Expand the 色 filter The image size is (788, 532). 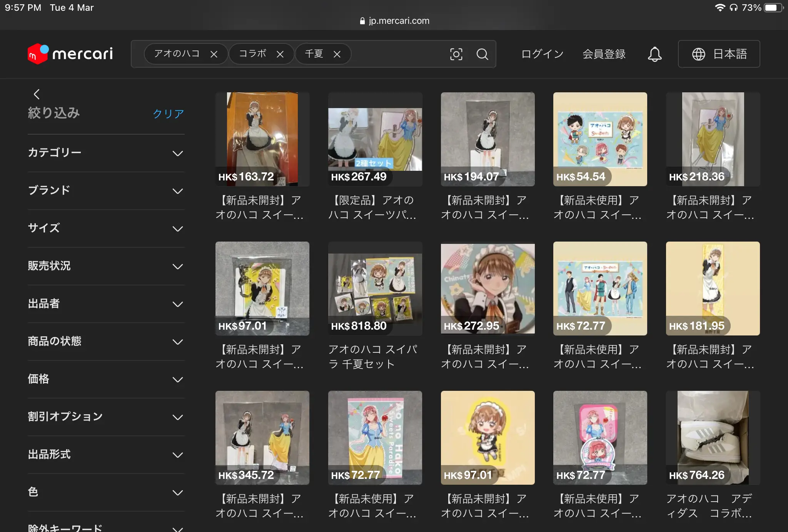pos(106,492)
